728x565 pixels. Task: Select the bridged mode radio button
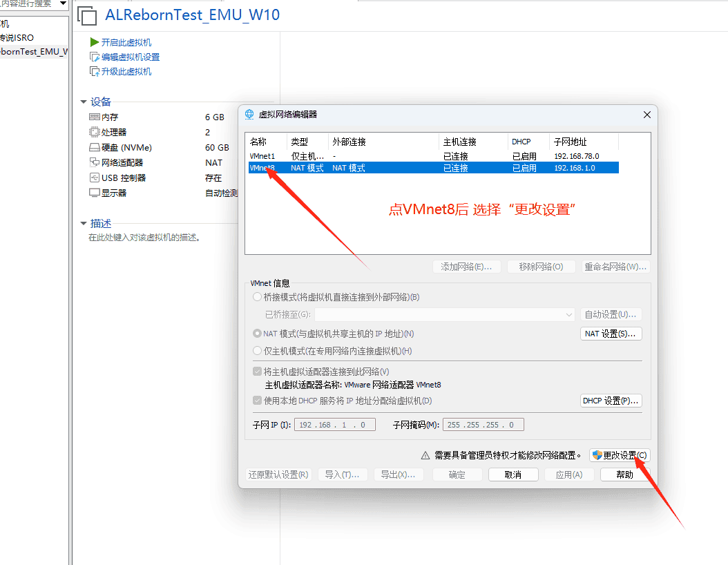tap(258, 297)
